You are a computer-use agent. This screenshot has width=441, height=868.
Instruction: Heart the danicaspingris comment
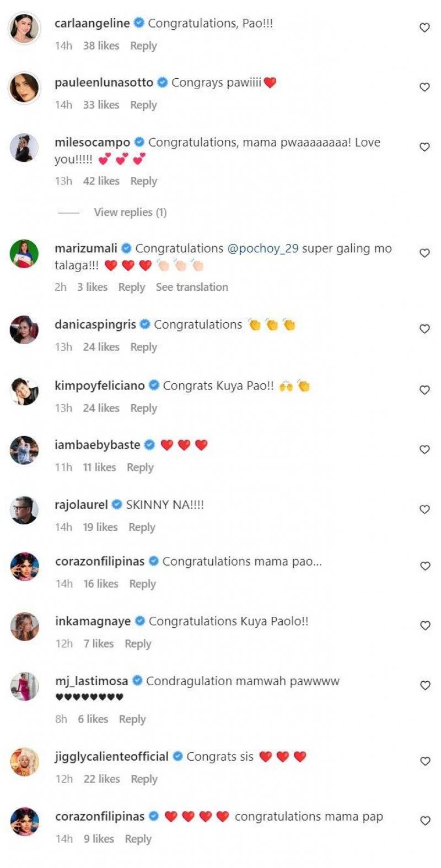(x=424, y=329)
